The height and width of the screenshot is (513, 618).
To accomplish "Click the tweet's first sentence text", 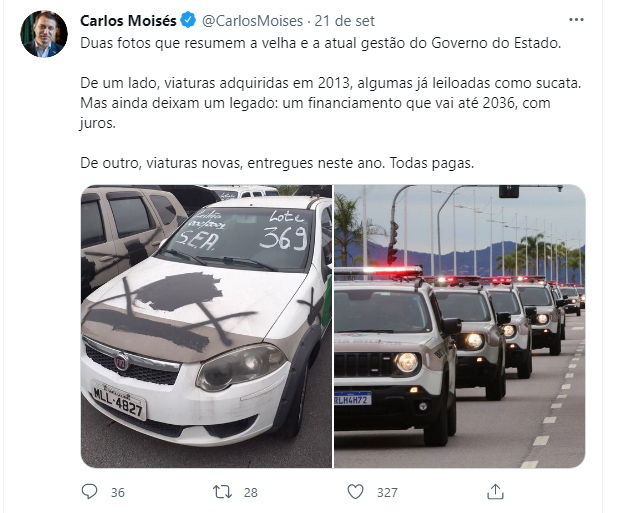I will click(x=320, y=43).
